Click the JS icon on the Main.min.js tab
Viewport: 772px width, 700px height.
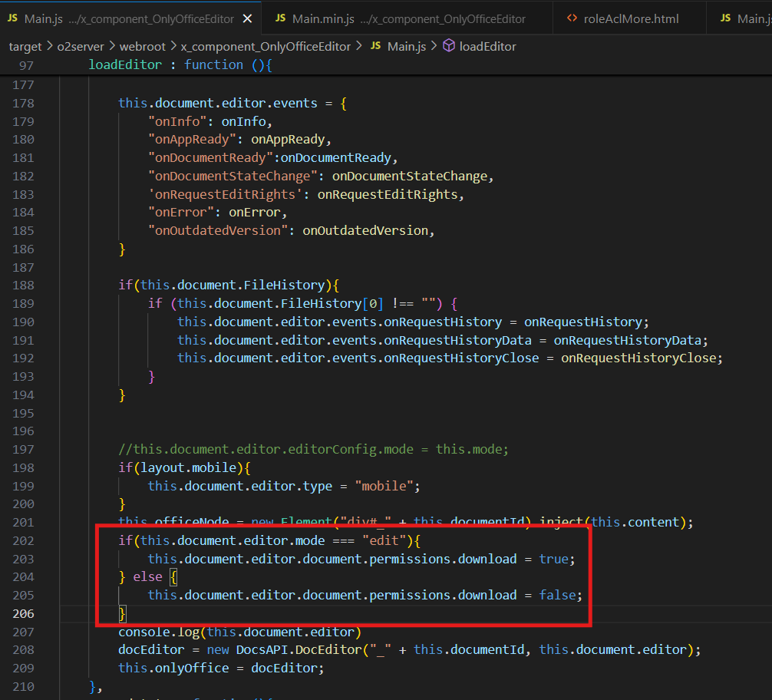280,18
